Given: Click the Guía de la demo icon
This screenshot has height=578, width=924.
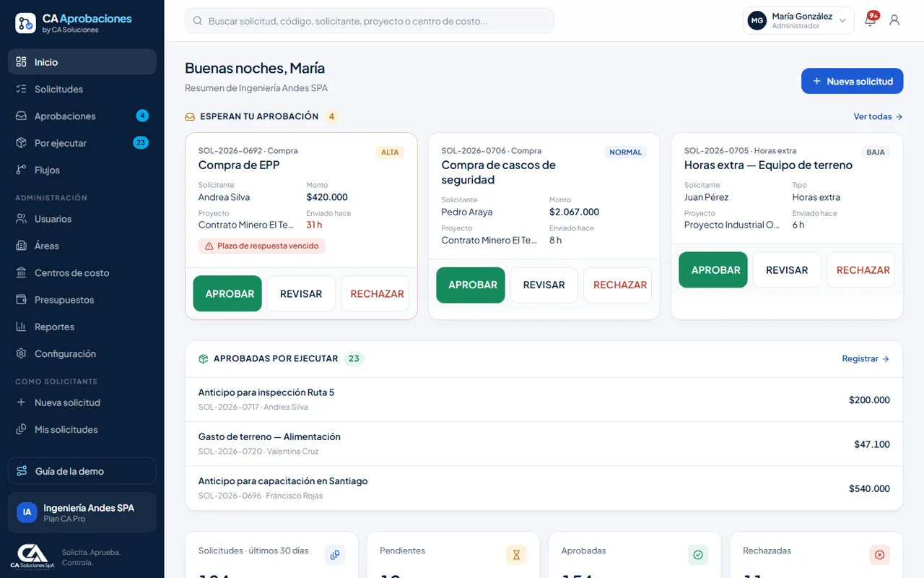Looking at the screenshot, I should coord(22,471).
